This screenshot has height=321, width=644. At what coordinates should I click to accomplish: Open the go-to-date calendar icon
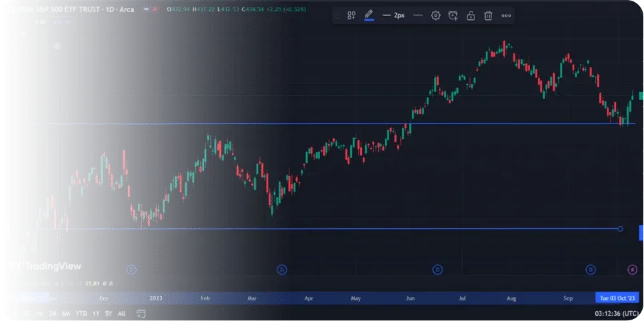coord(141,314)
